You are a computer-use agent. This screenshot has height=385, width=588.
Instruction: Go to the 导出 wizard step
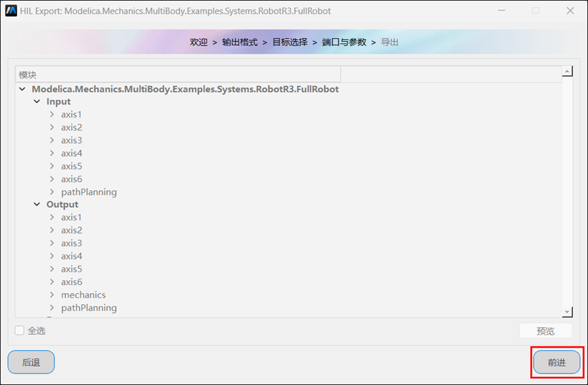coord(390,42)
